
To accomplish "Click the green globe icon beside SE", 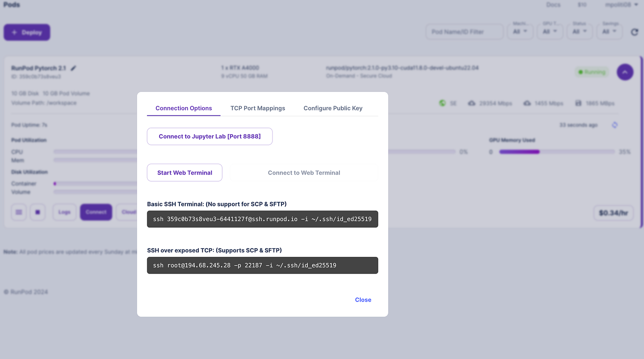I will coord(442,103).
